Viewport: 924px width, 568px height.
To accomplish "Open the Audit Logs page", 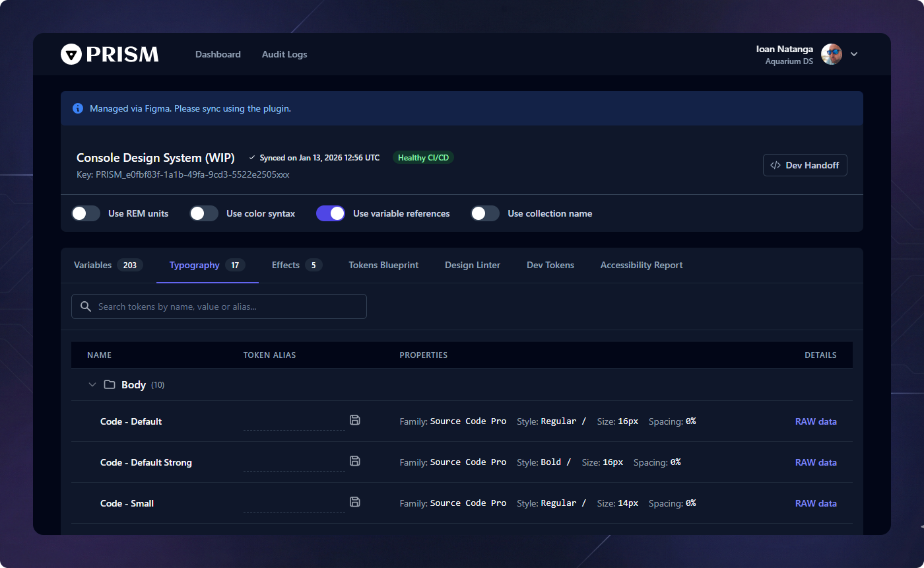I will (x=284, y=54).
